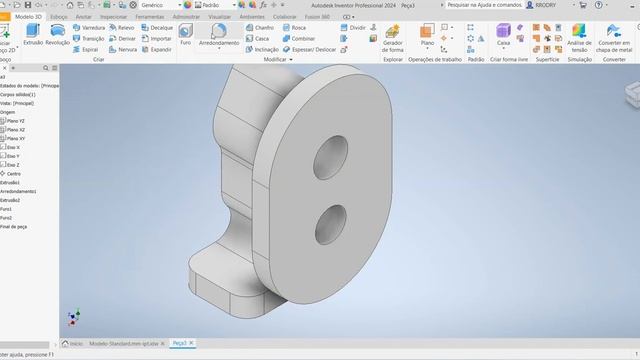Open the Visualizar ribbon tab

click(220, 17)
